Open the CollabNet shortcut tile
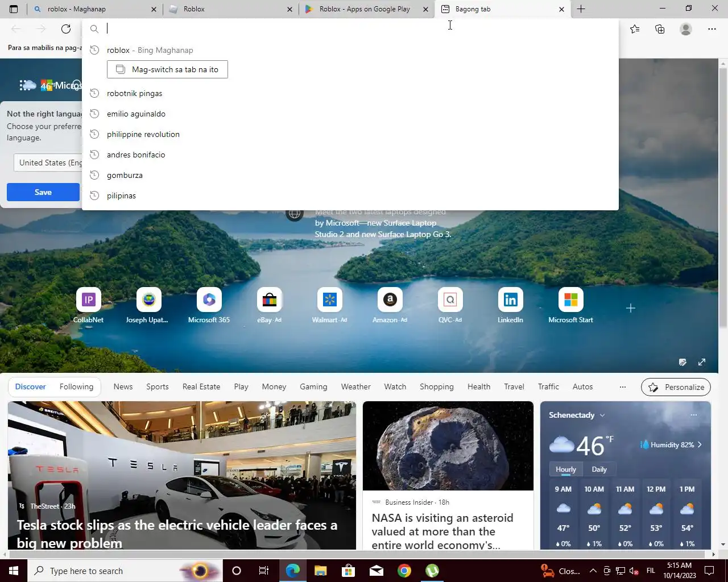This screenshot has height=582, width=728. (88, 305)
